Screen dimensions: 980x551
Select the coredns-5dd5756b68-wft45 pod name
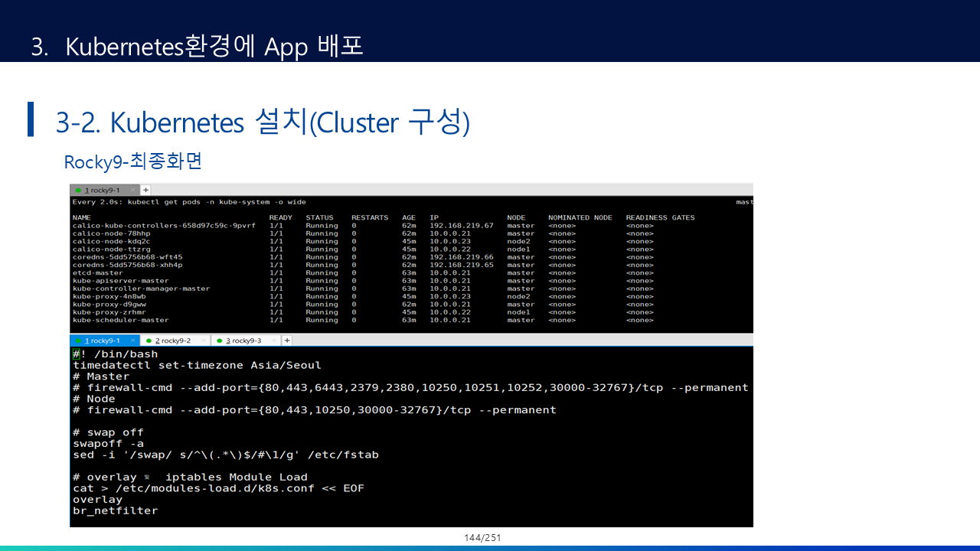[x=128, y=257]
